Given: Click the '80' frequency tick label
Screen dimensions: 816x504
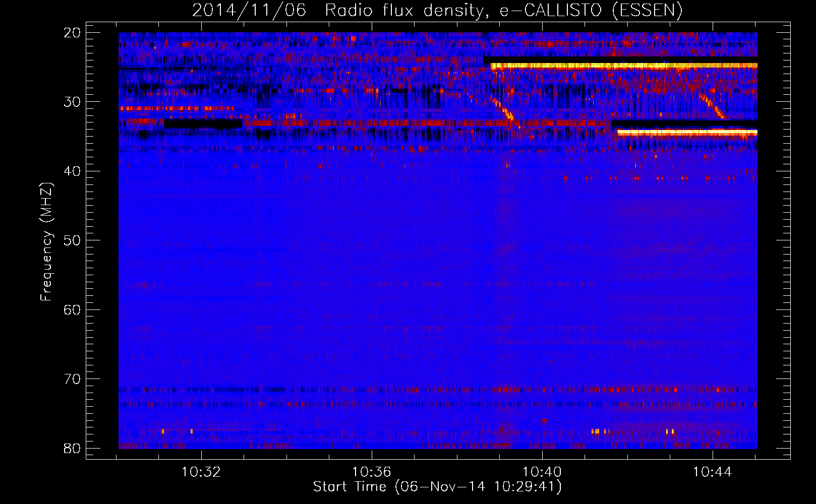Looking at the screenshot, I should point(73,448).
